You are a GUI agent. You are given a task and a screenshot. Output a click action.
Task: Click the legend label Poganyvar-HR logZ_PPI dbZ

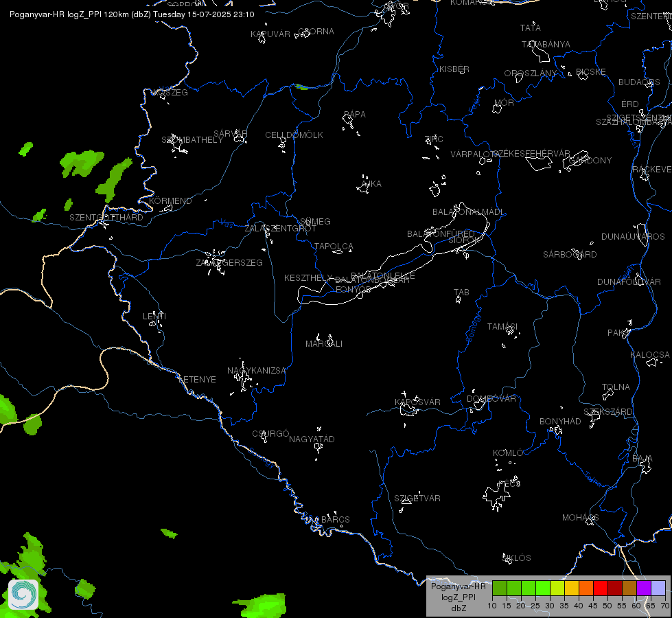[458, 597]
